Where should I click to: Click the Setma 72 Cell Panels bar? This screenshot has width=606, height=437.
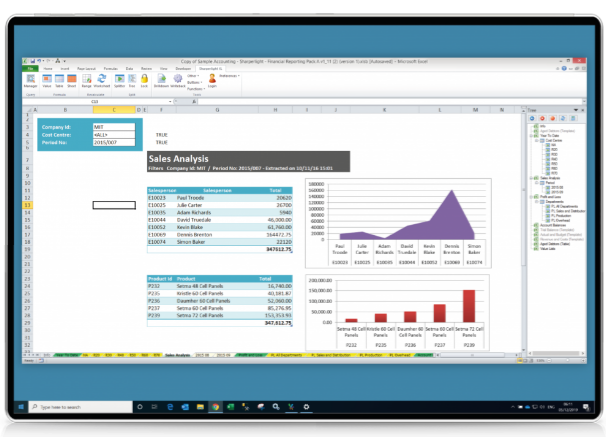469,306
